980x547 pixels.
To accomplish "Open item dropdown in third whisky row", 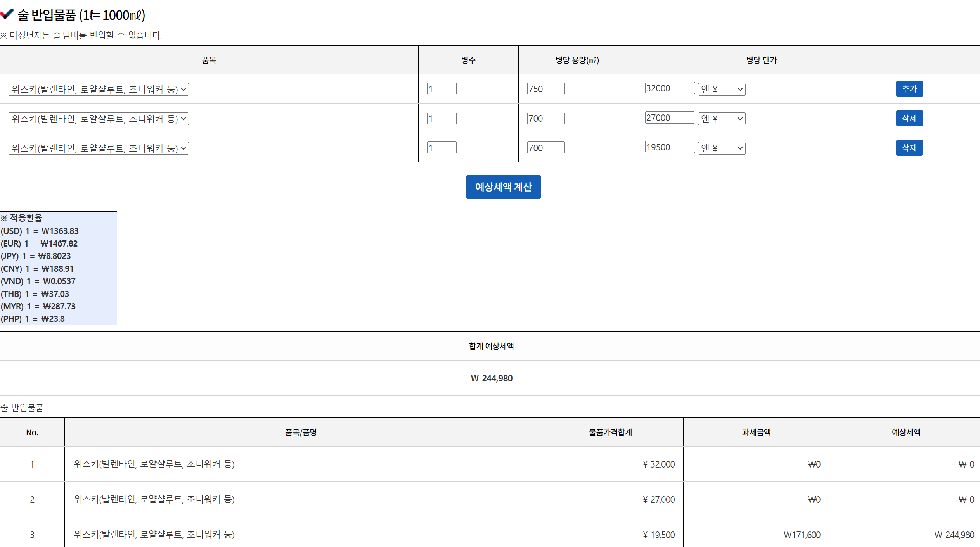I will [99, 148].
